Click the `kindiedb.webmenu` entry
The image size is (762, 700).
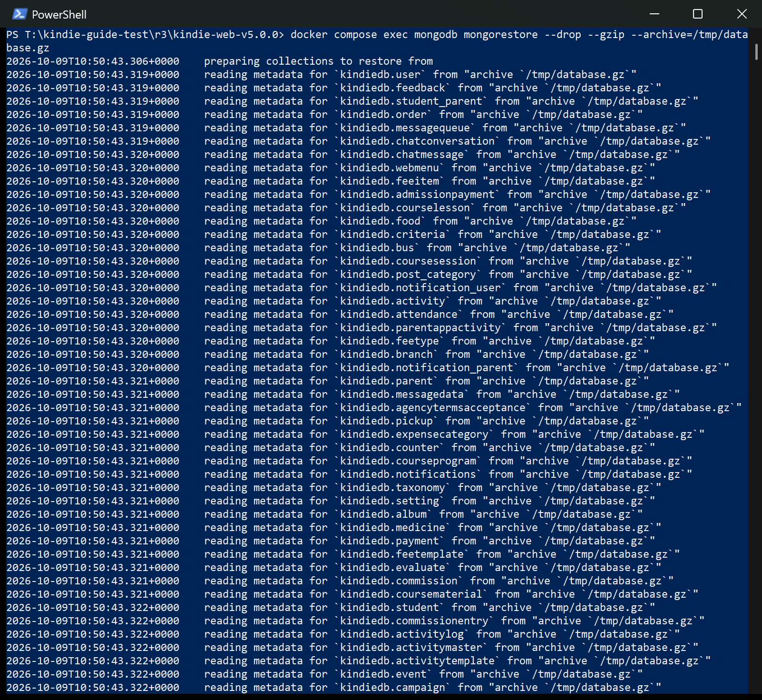tap(390, 168)
